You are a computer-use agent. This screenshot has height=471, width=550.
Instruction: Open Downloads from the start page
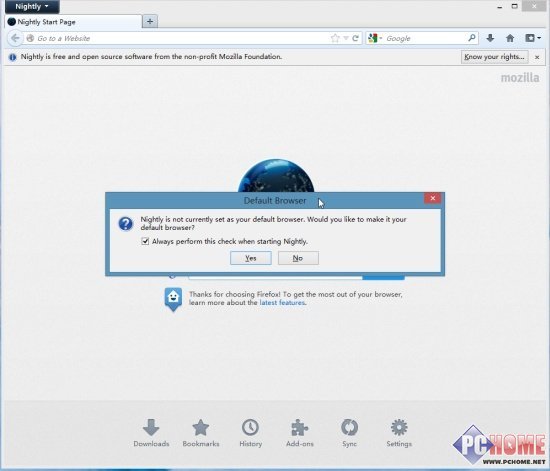(151, 433)
